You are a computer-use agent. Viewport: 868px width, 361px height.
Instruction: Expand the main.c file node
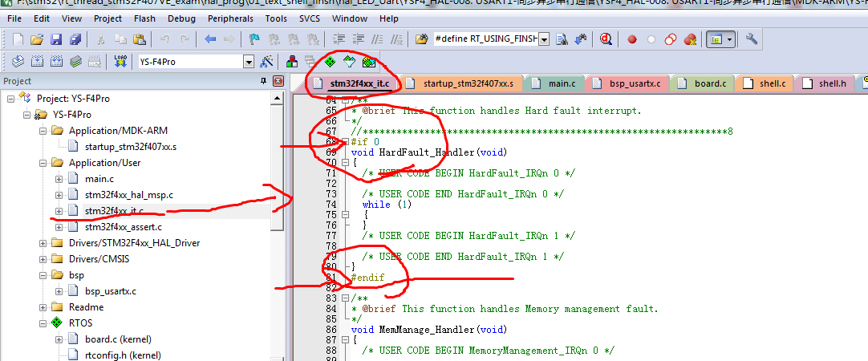coord(59,179)
